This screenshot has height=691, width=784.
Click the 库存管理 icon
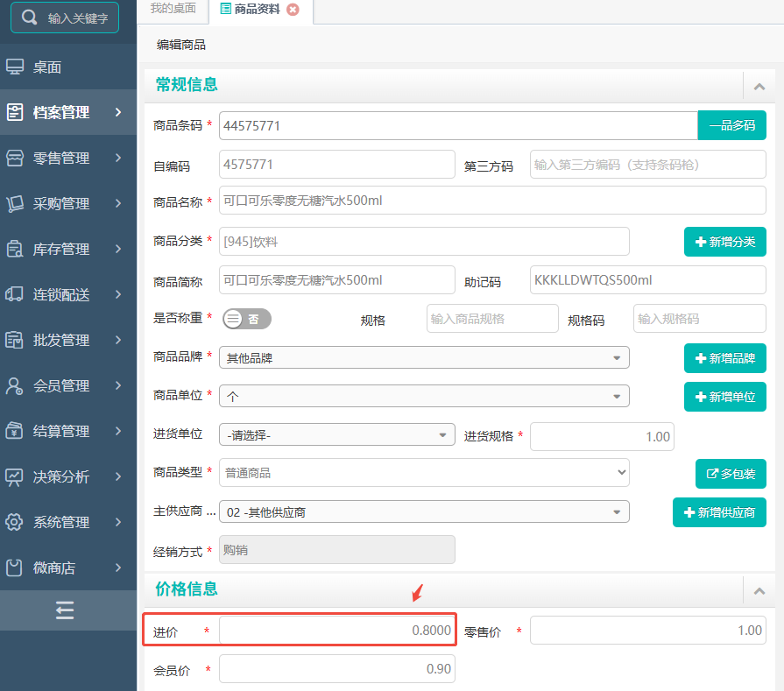15,249
